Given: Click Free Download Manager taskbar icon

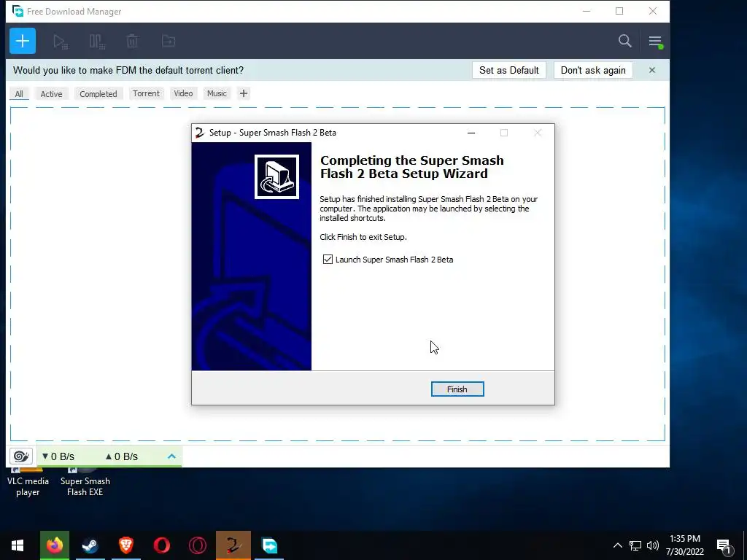Looking at the screenshot, I should (269, 545).
